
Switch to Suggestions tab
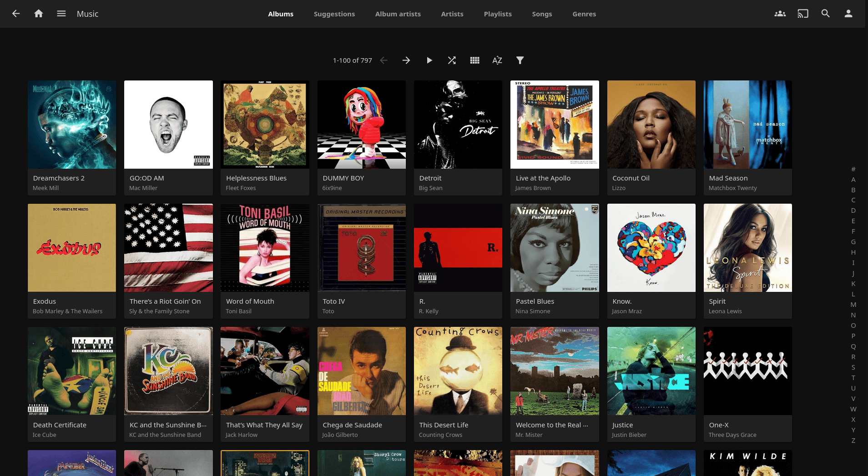pyautogui.click(x=334, y=14)
